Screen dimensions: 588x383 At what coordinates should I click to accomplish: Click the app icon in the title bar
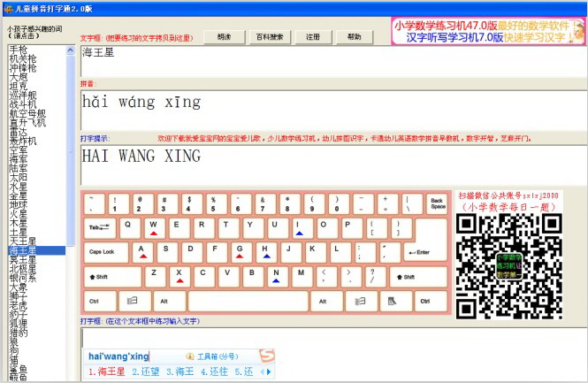point(8,9)
